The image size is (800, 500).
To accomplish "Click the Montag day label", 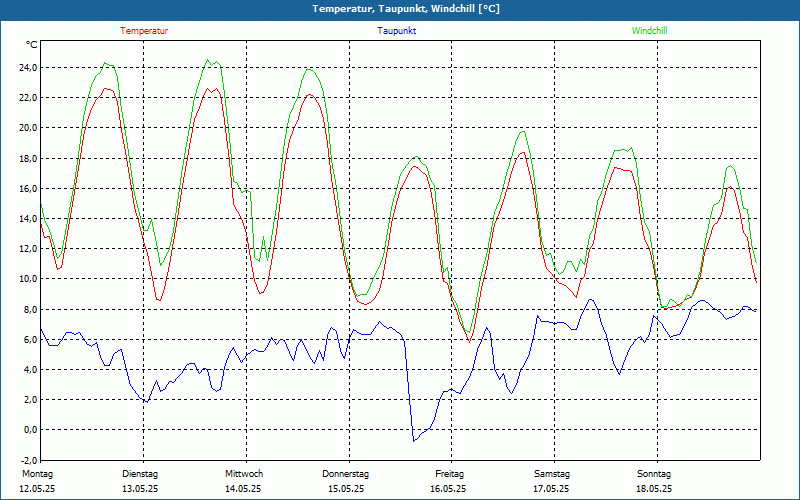I will [x=37, y=474].
